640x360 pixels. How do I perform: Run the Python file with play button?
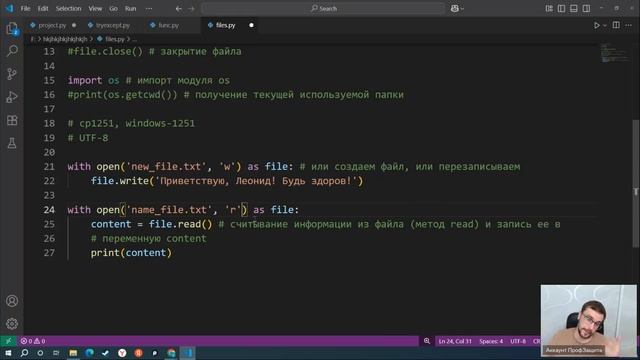coord(597,25)
